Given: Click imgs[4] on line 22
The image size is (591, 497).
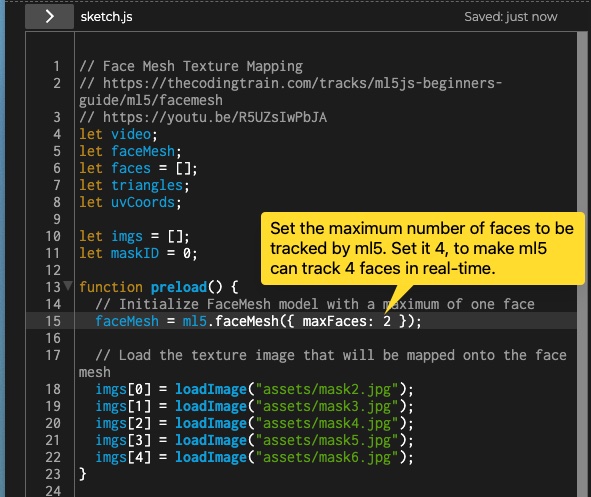Looking at the screenshot, I should 123,457.
